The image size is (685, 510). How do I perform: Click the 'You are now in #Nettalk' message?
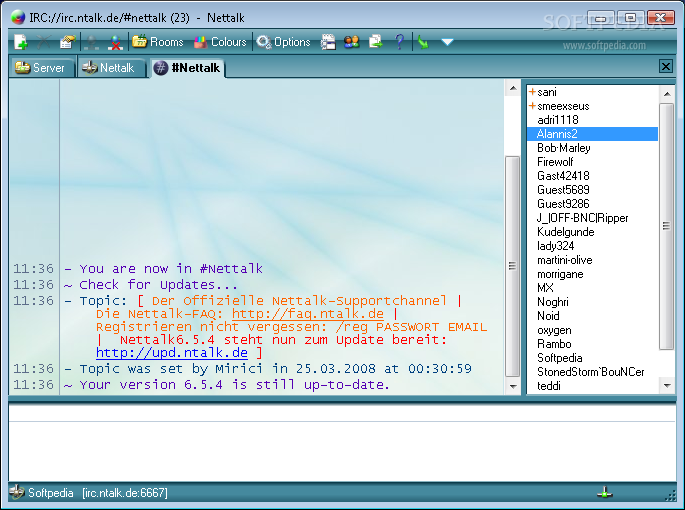click(171, 268)
